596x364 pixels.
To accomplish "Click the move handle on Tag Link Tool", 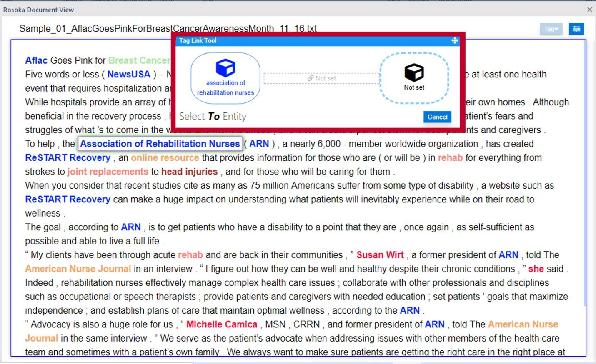I will click(x=454, y=40).
